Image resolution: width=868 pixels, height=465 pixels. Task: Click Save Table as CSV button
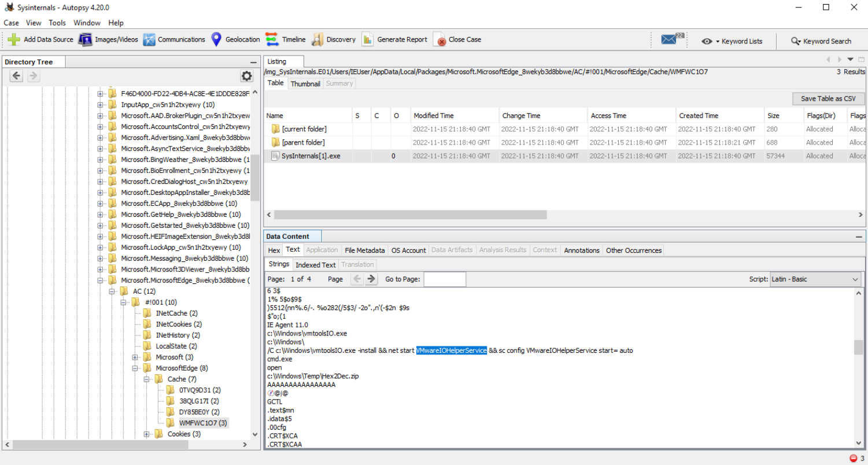pos(828,99)
